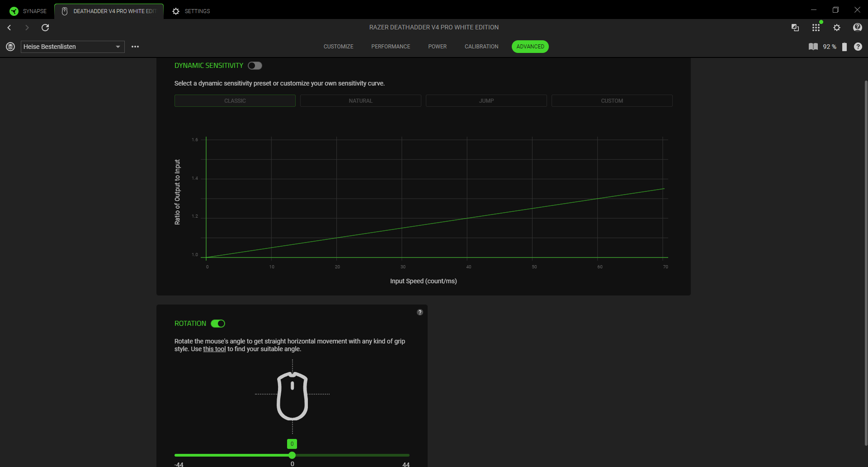The height and width of the screenshot is (467, 868).
Task: Open the Calibration tab
Action: click(481, 47)
